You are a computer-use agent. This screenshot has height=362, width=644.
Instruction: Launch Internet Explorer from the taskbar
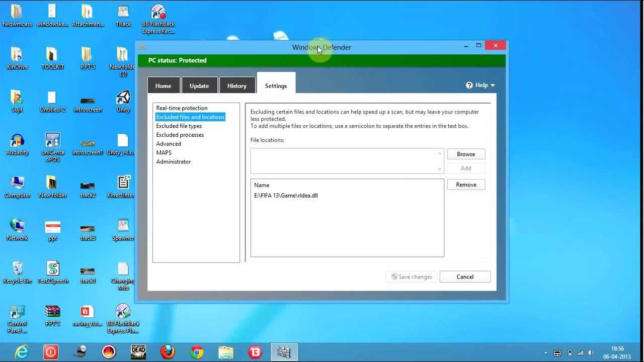[x=21, y=352]
